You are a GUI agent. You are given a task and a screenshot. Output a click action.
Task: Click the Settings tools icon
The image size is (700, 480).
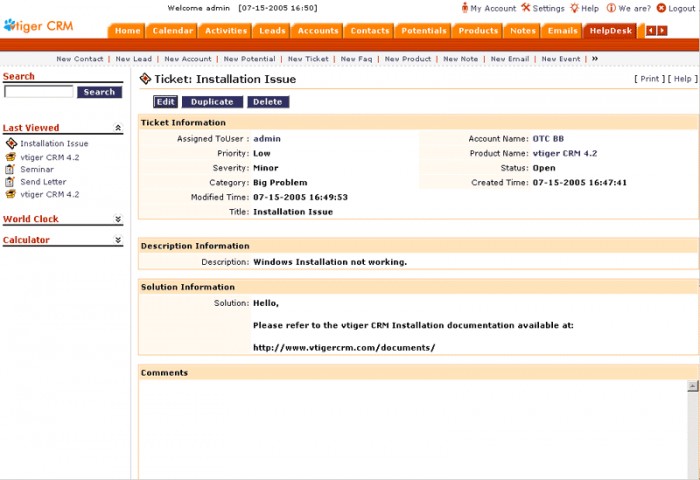[526, 8]
